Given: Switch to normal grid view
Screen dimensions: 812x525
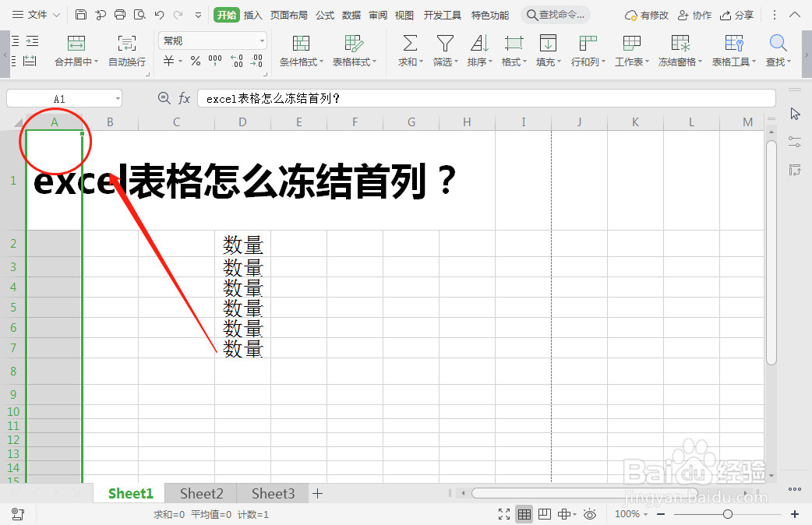Looking at the screenshot, I should click(524, 514).
